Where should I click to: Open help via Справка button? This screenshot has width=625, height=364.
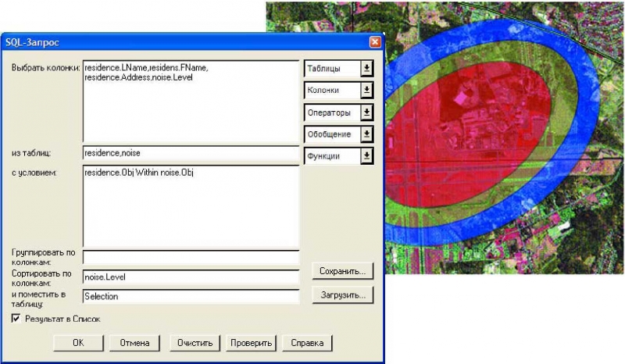[307, 343]
